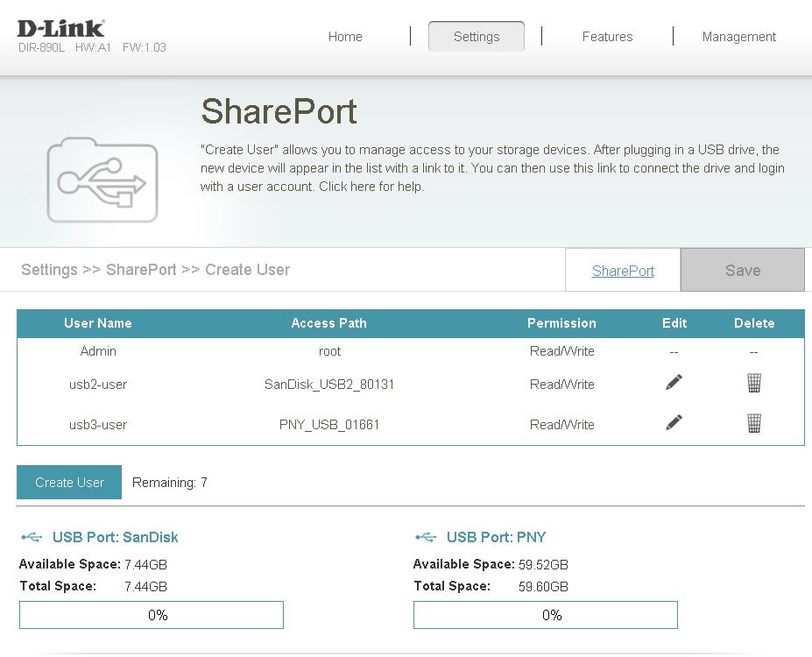Edit the usb2-user account with pencil icon

click(674, 383)
